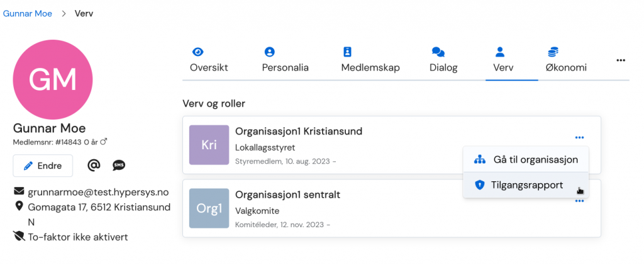Click the envelope icon beside email address
Screen dimensions: 644x265
19,191
